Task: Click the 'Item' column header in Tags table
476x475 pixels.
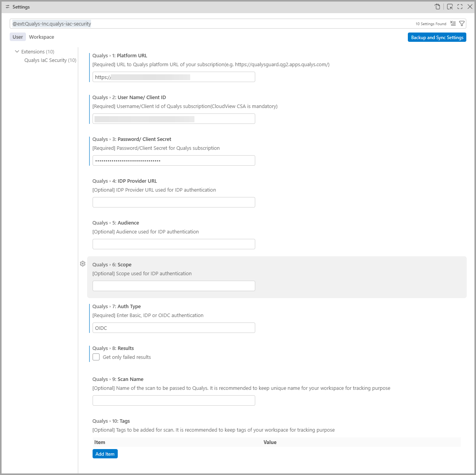Action: [100, 442]
